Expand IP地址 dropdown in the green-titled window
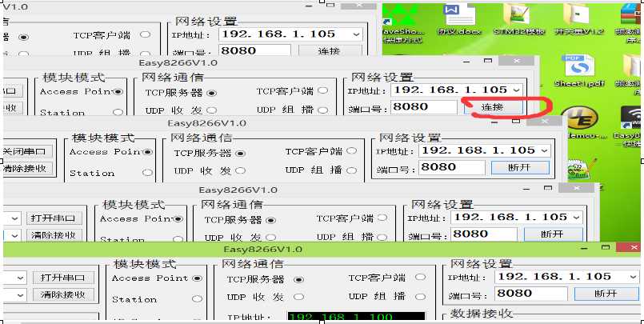Screen dimensions: 644x324 pos(633,277)
